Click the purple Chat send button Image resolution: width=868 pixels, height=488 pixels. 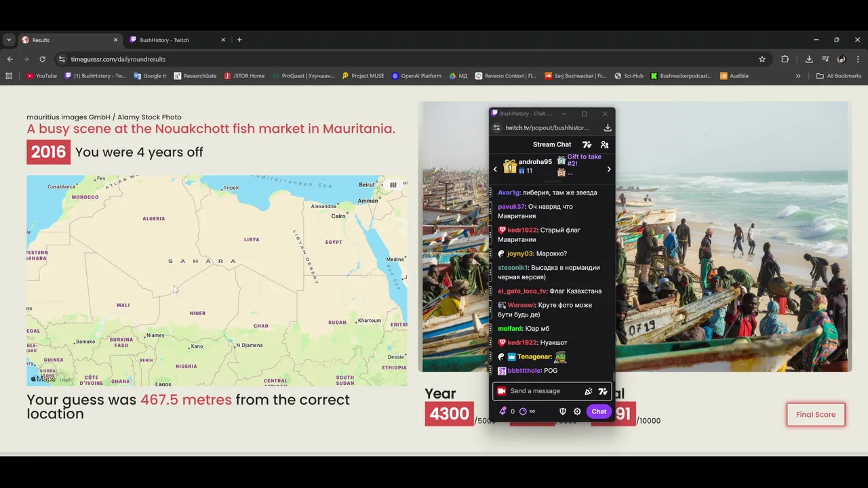599,411
